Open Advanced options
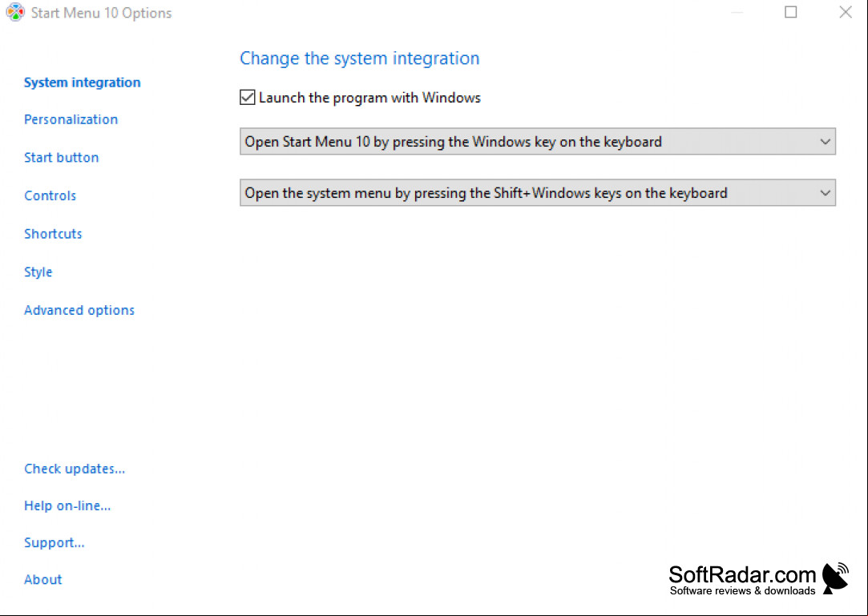 (x=79, y=310)
